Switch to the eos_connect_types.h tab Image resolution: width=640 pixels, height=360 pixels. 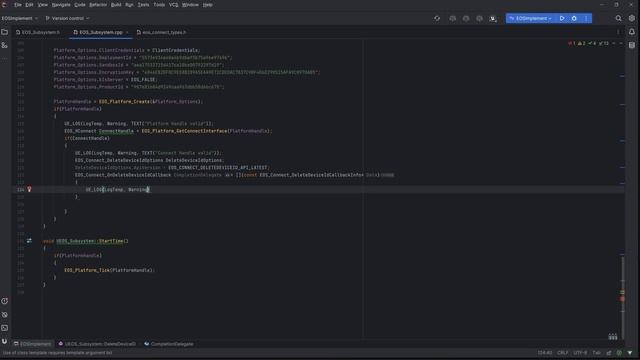pos(162,32)
